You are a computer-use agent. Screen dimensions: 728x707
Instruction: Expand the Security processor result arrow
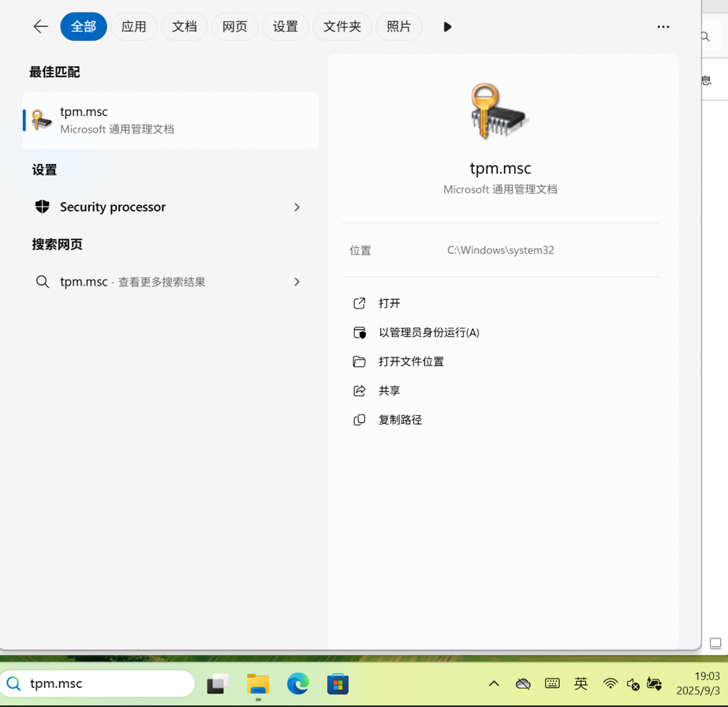click(297, 207)
